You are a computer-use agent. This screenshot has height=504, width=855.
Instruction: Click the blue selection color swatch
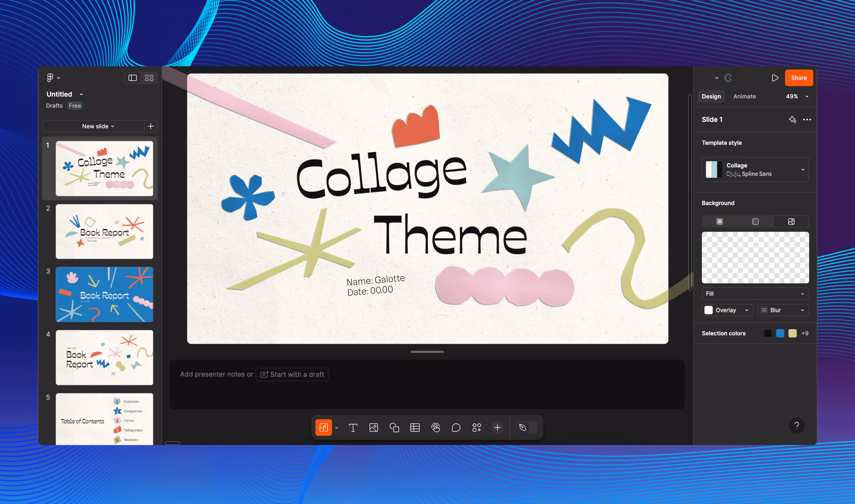[780, 333]
